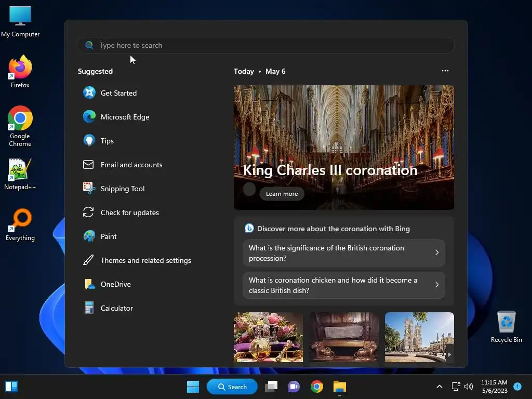Open Widgets from taskbar left corner
Screen dimensions: 532x399
[x=11, y=387]
